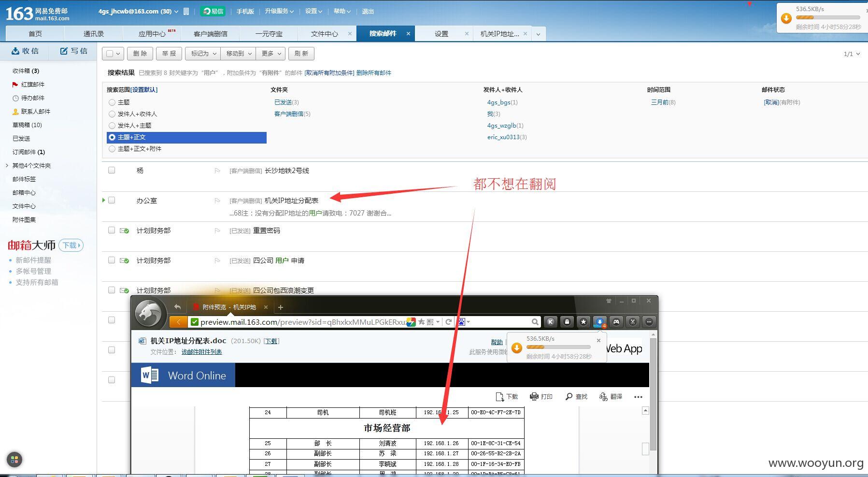
Task: Open favorites star toolbar icon
Action: pos(583,322)
